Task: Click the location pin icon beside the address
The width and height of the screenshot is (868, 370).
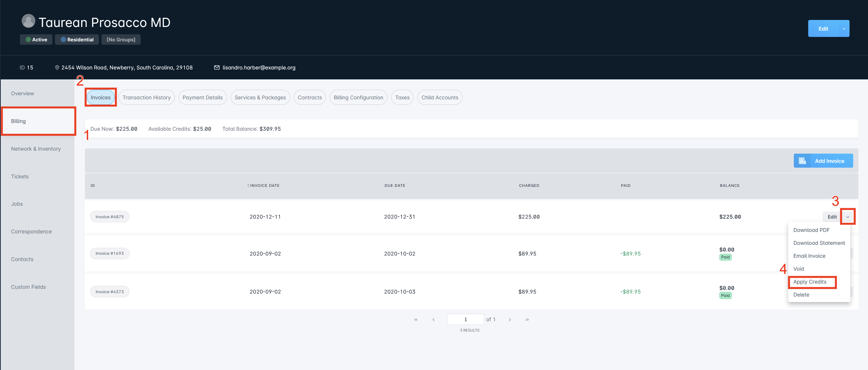Action: (57, 67)
